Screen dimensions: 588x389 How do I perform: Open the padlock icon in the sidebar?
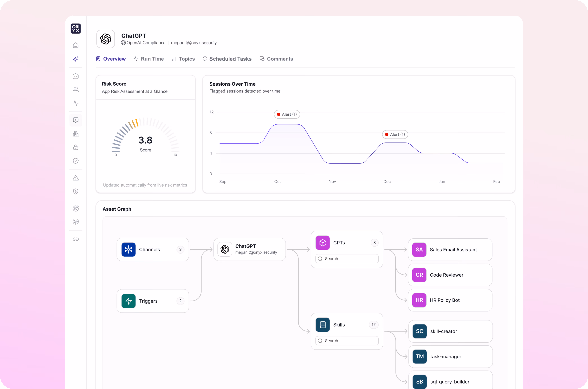pyautogui.click(x=76, y=147)
